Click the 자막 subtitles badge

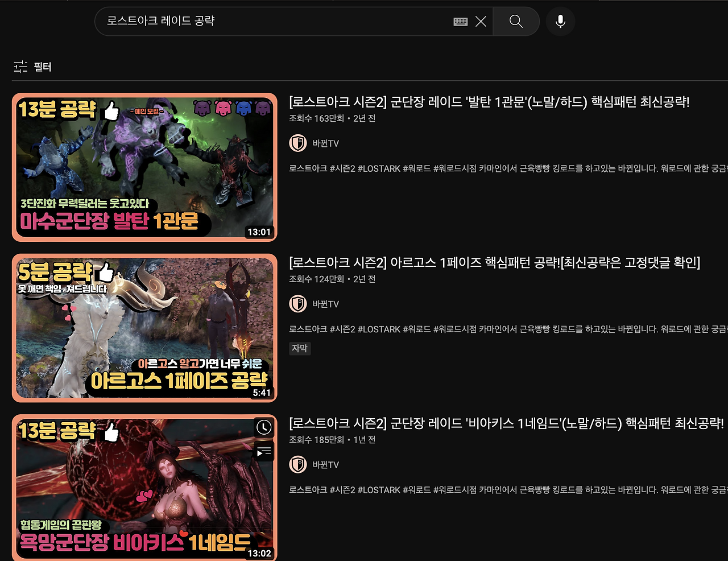click(x=300, y=348)
